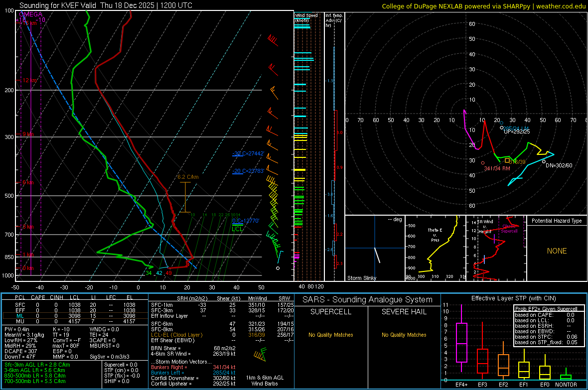Screen dimensions: 588x390
Task: Click the '3-6km AGL LR = 5.6 C/km' line
Action: 35,370
